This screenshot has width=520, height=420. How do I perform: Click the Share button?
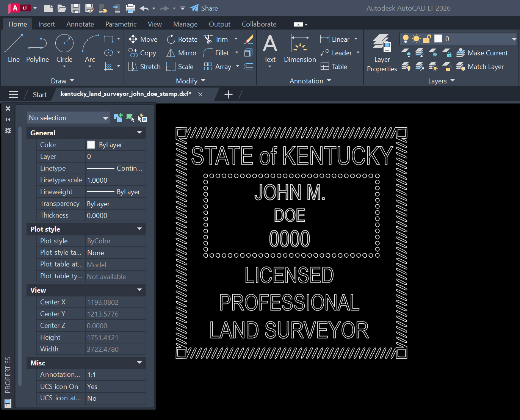(204, 8)
